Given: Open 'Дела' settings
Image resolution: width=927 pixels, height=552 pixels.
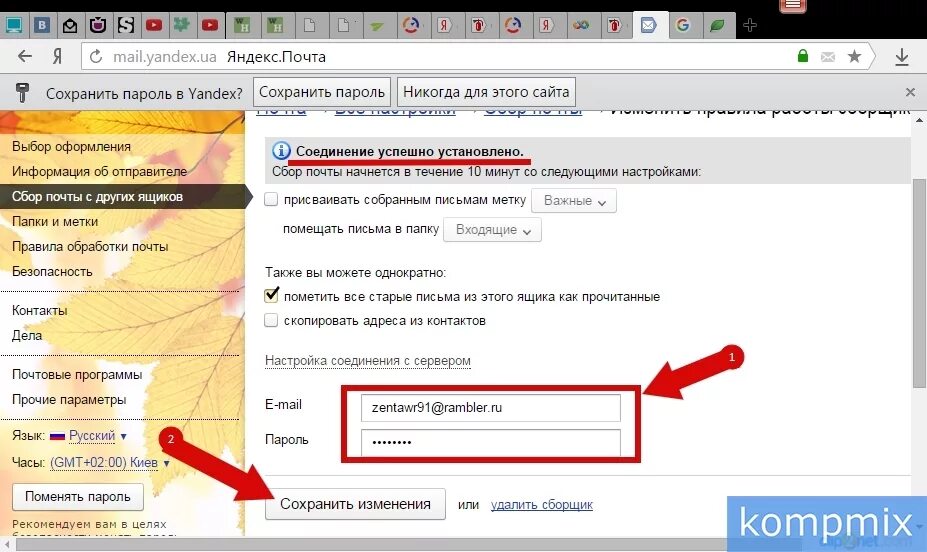Looking at the screenshot, I should [27, 336].
